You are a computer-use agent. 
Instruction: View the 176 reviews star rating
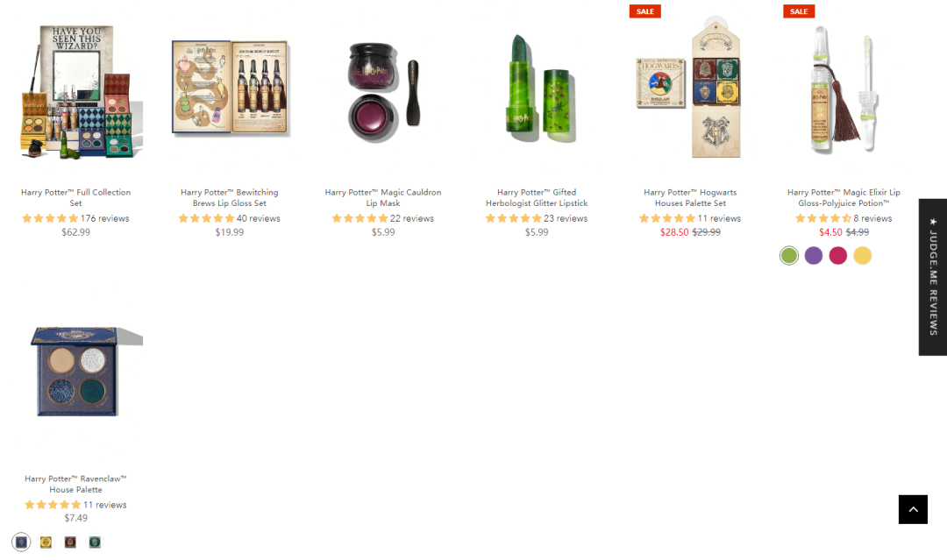click(x=75, y=218)
